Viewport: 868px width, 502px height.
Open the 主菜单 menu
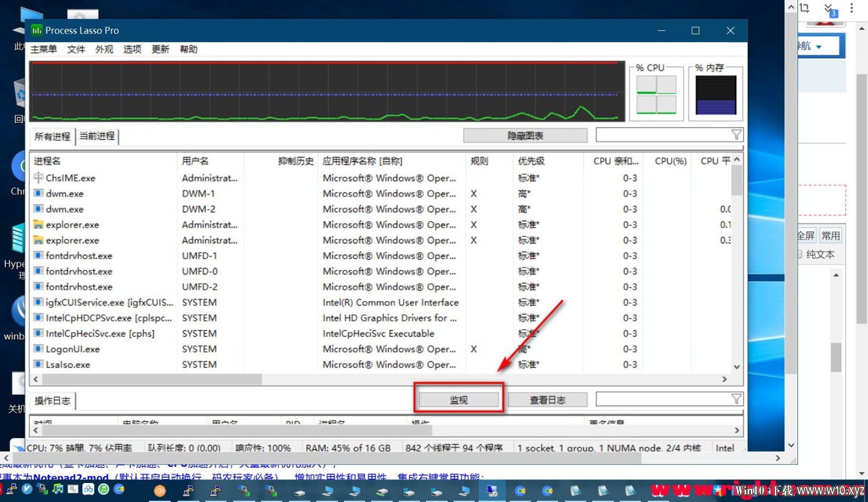[43, 49]
